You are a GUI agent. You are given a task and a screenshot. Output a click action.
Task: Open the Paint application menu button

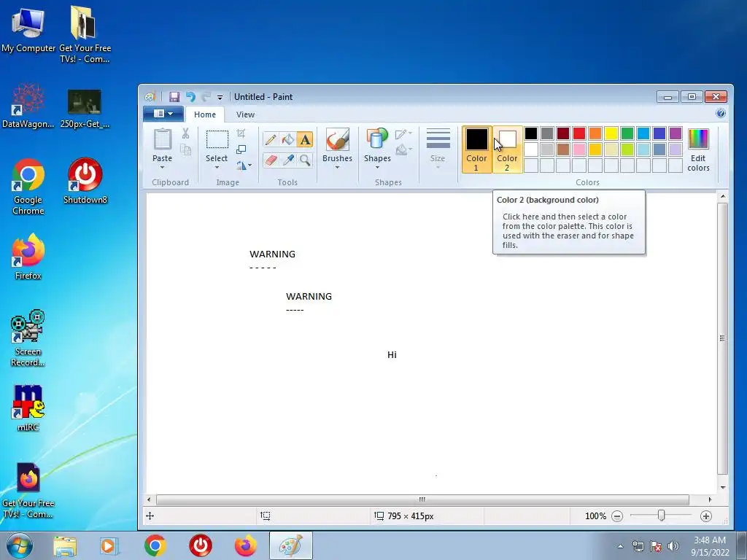163,113
